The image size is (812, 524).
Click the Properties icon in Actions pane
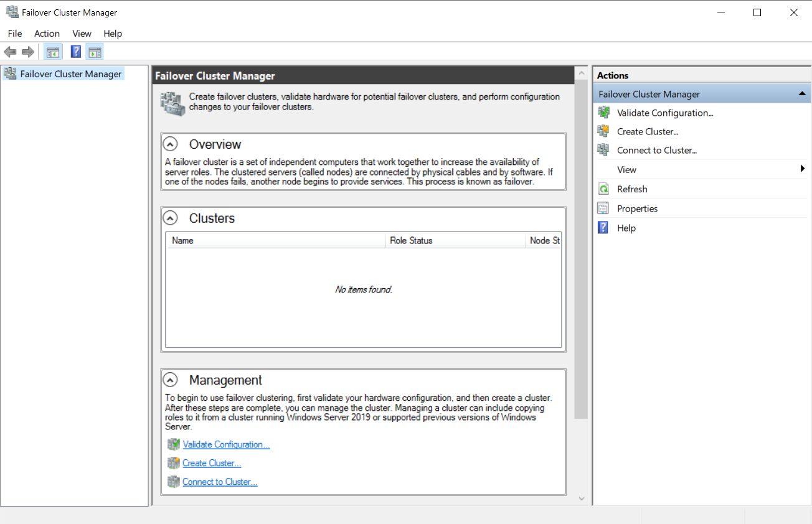point(603,208)
